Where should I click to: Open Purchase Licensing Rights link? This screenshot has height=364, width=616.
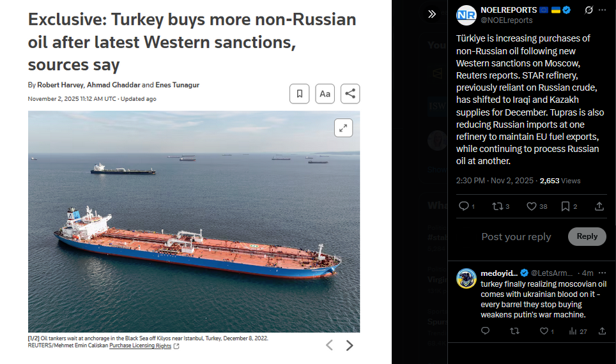click(140, 346)
